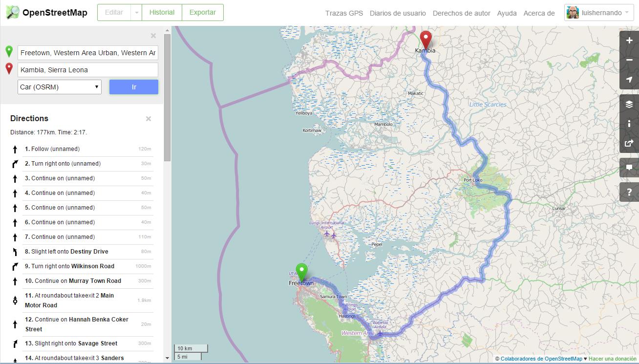
Task: Open Trazas GPS in the top menu
Action: 344,13
